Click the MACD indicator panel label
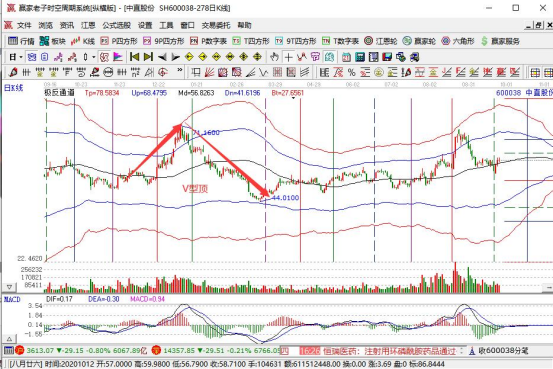Viewport: 553px width, 369px height. (12, 300)
